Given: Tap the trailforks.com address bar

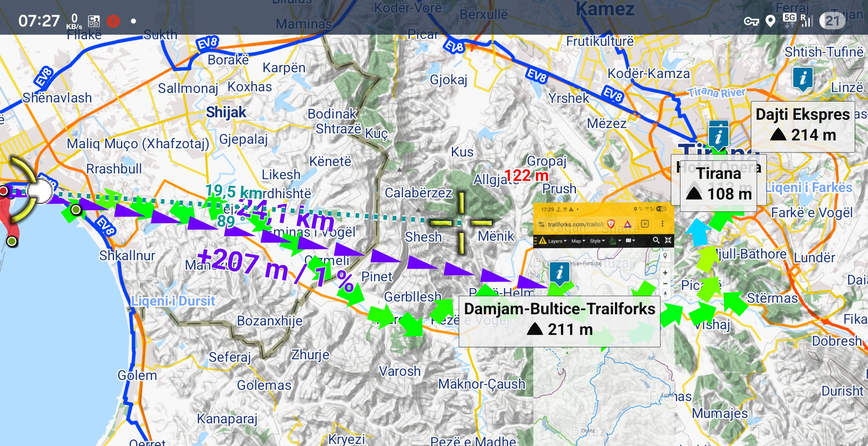Looking at the screenshot, I should pos(575,224).
